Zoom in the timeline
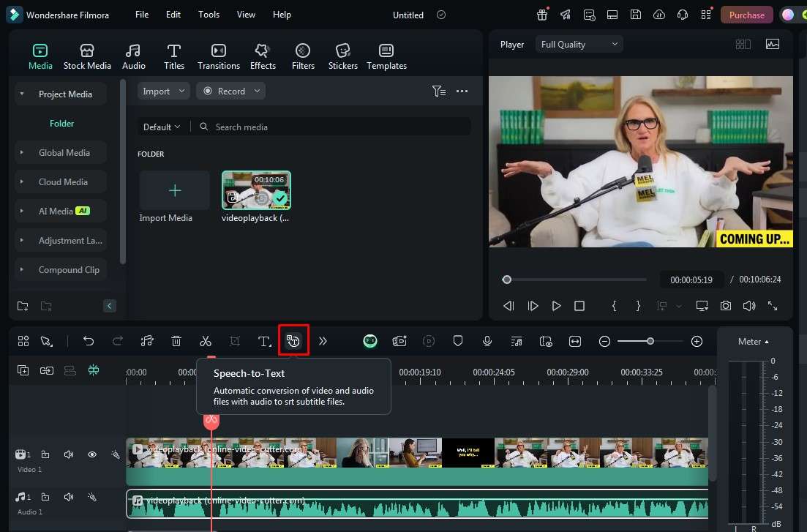807x532 pixels. pos(697,342)
